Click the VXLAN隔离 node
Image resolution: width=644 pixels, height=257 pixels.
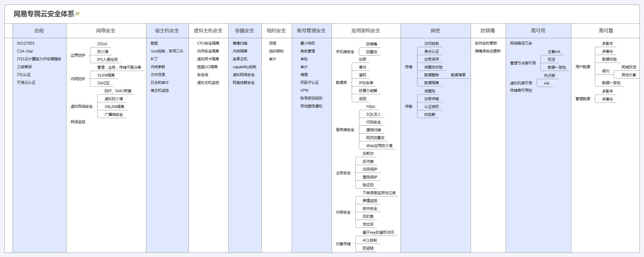click(x=114, y=107)
